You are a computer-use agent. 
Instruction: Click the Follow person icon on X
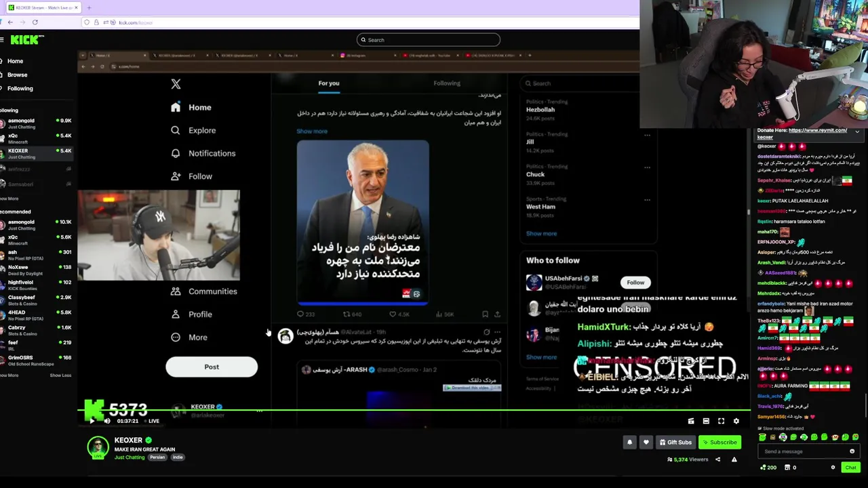tap(176, 176)
